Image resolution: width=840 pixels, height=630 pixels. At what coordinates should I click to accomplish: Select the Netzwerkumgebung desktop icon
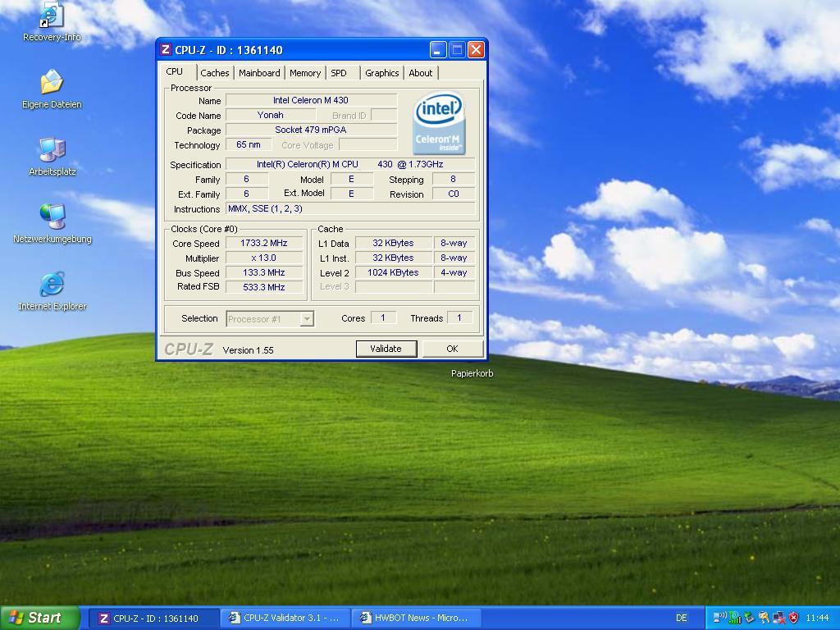click(x=52, y=223)
